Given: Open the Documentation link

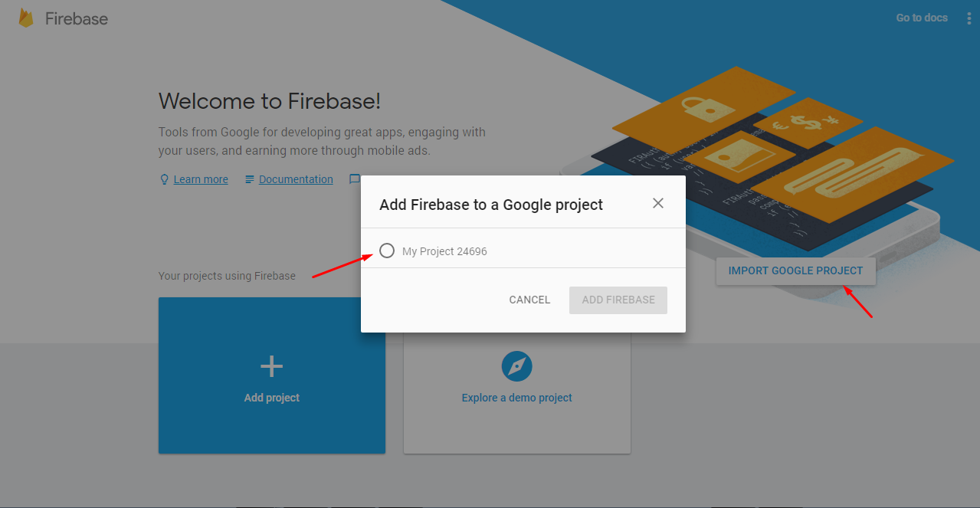Looking at the screenshot, I should [296, 179].
